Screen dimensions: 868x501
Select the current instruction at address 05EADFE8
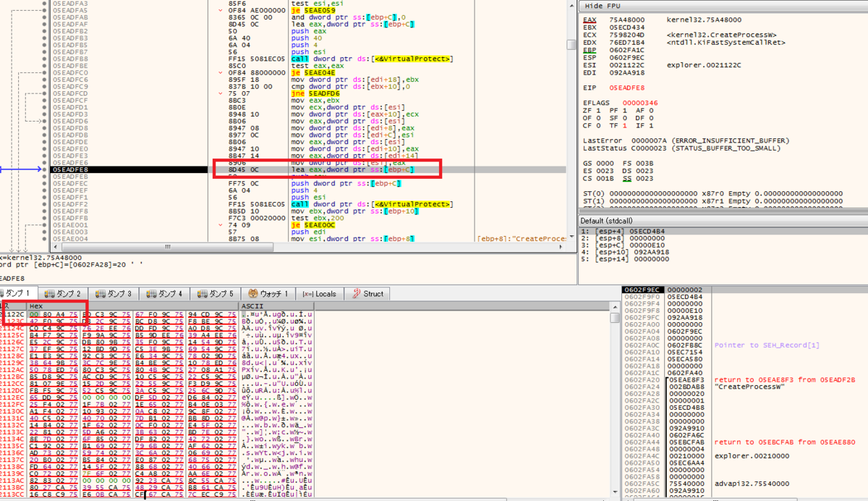307,169
